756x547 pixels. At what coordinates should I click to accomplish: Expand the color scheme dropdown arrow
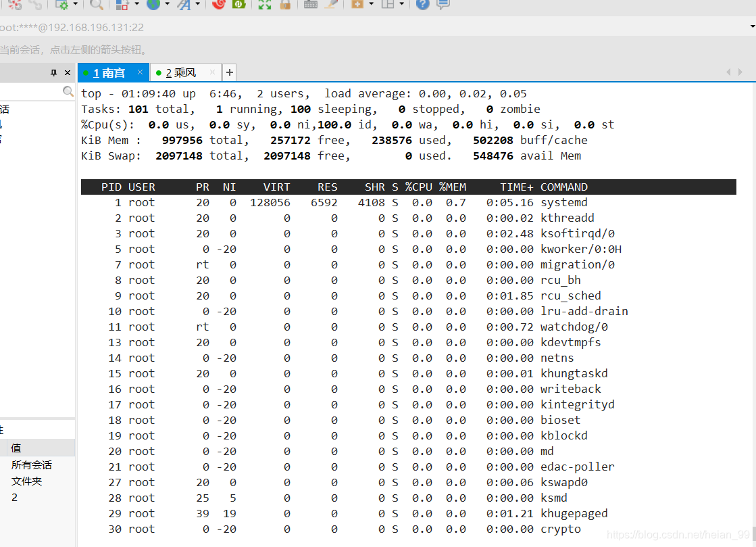click(137, 4)
